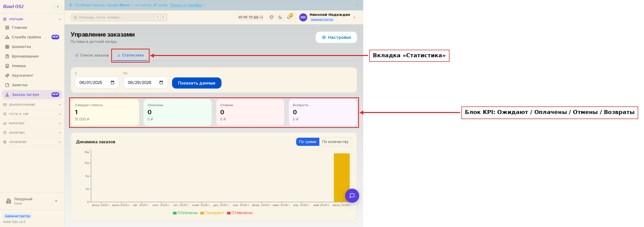Click the Оплачены KPI card
The image size is (644, 227).
point(178,112)
